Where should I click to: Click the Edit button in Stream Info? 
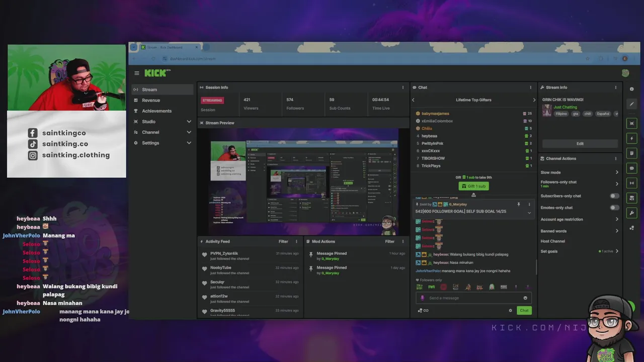point(580,144)
